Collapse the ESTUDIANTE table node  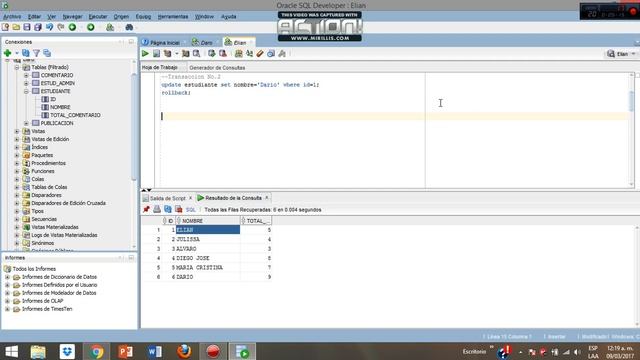click(26, 91)
